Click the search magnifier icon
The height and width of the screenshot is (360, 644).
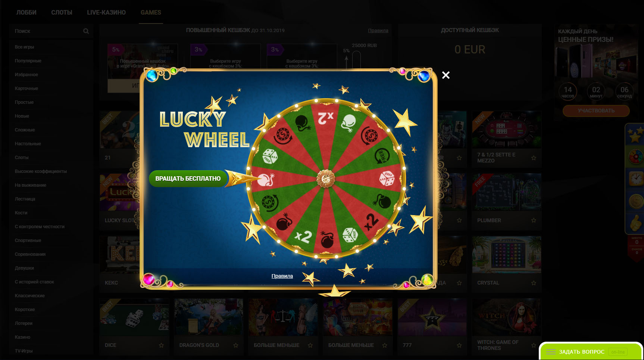coord(86,31)
